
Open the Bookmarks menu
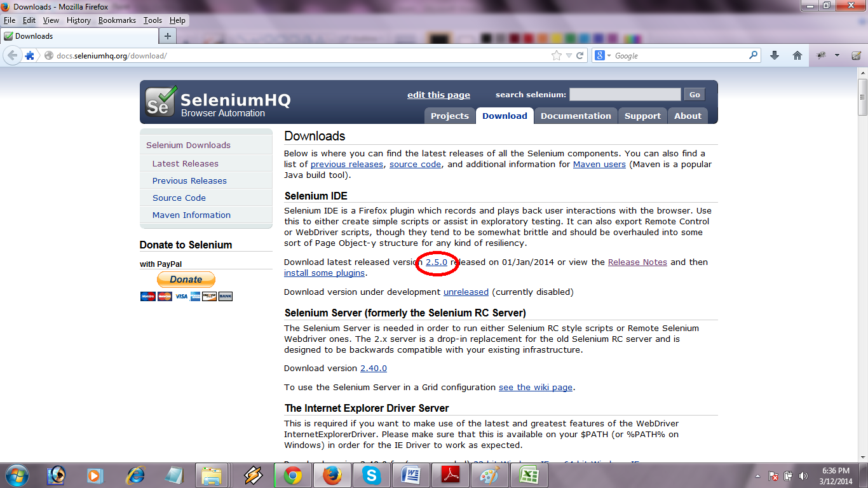(117, 20)
